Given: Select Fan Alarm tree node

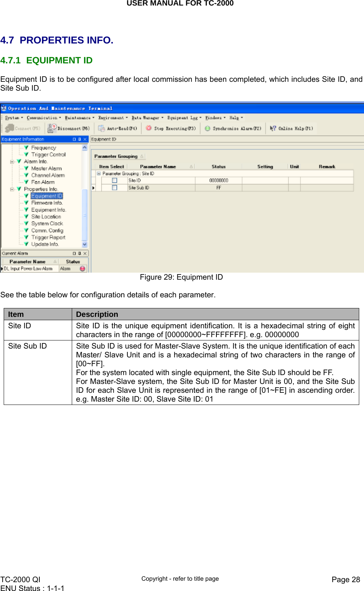Looking at the screenshot, I should pos(43,182).
